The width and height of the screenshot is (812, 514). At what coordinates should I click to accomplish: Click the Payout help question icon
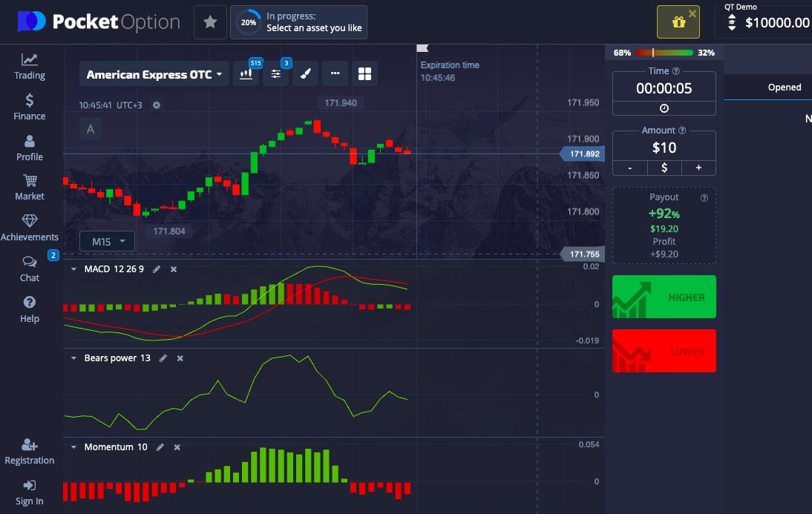704,198
